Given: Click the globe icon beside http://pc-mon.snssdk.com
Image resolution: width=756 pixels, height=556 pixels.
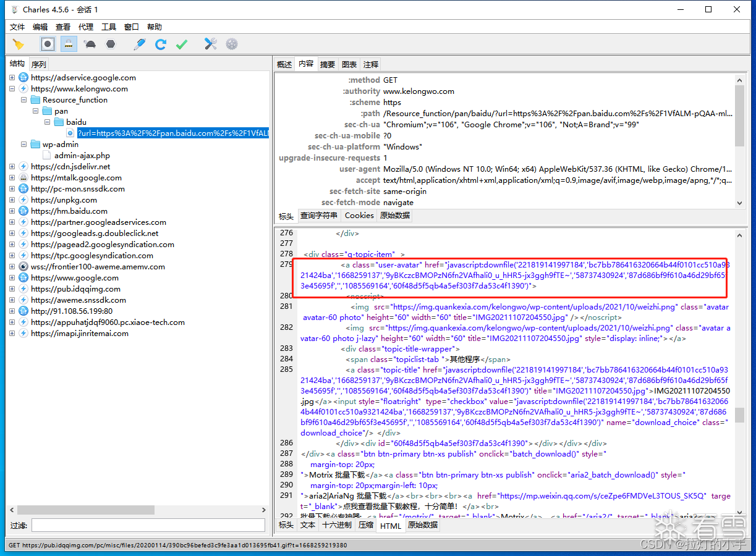Looking at the screenshot, I should (24, 189).
